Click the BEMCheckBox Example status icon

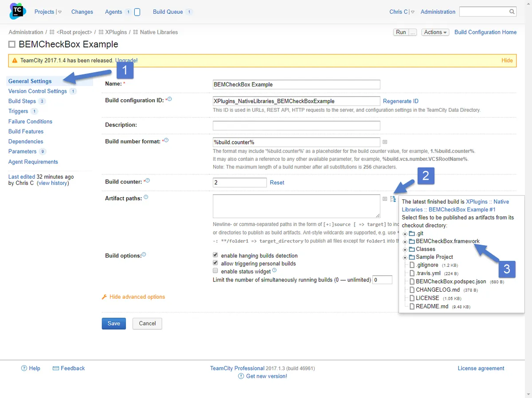click(12, 44)
